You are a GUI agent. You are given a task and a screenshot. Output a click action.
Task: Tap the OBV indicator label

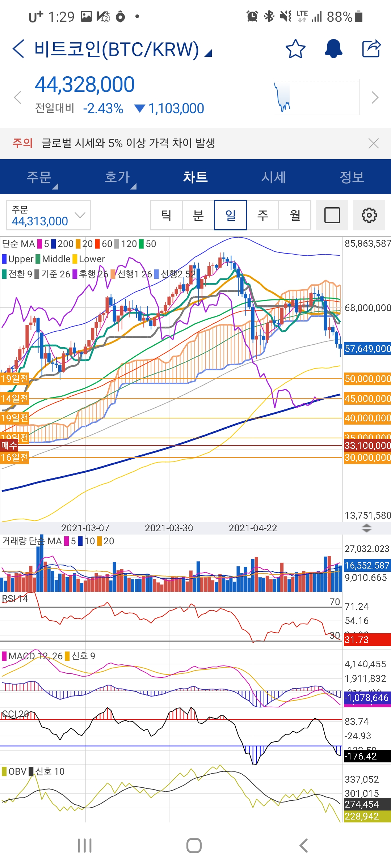(17, 771)
